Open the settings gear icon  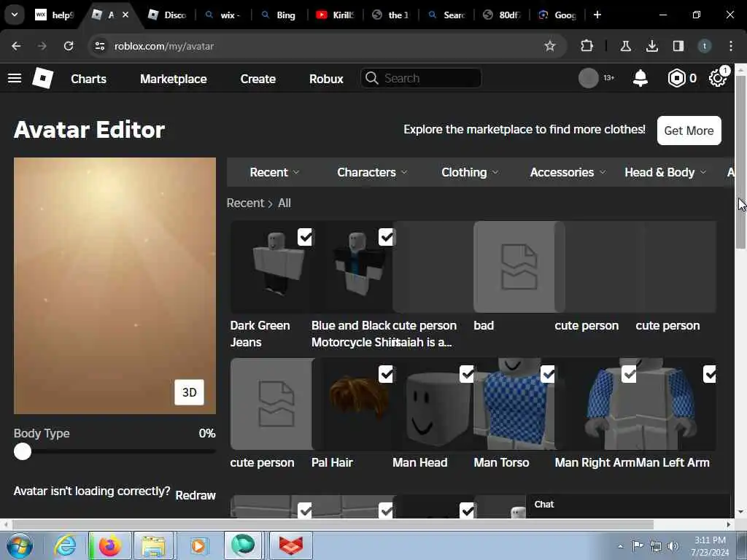coord(718,78)
